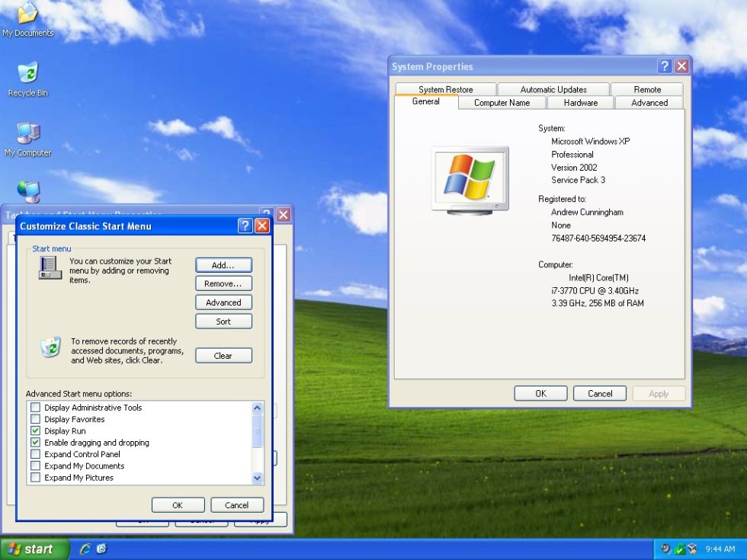Open the System Restore tab
Image resolution: width=747 pixels, height=560 pixels.
click(x=444, y=88)
